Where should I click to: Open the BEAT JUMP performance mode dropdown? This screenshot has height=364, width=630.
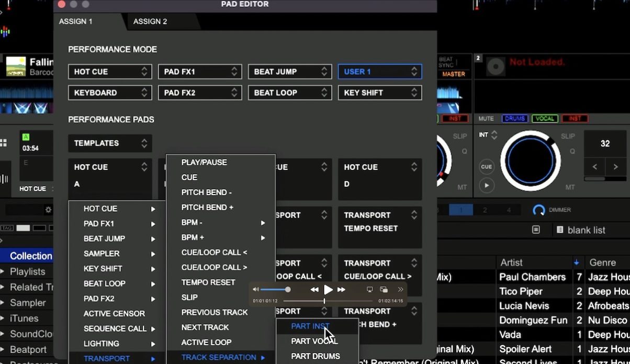(x=289, y=72)
